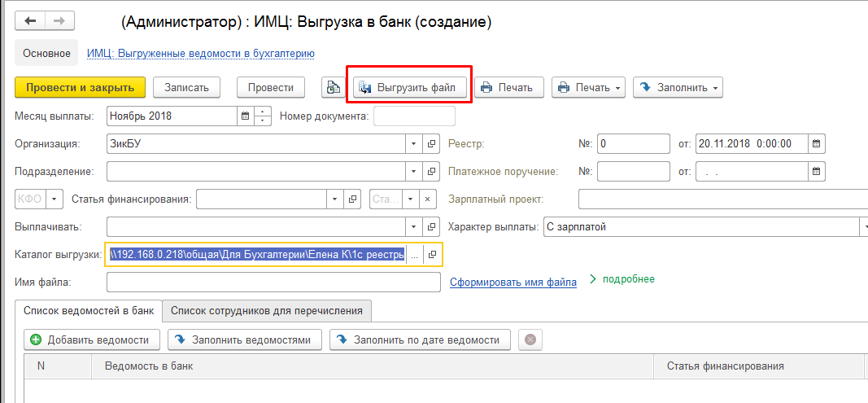Expand the Организация dropdown
The width and height of the screenshot is (868, 403).
pos(414,143)
